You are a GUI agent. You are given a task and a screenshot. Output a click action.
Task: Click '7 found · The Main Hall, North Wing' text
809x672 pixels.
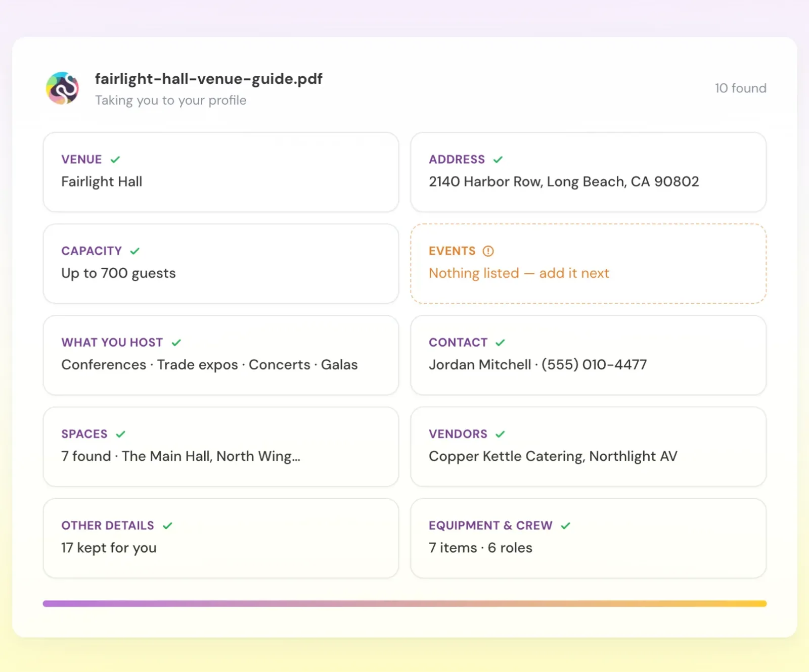[x=181, y=456]
